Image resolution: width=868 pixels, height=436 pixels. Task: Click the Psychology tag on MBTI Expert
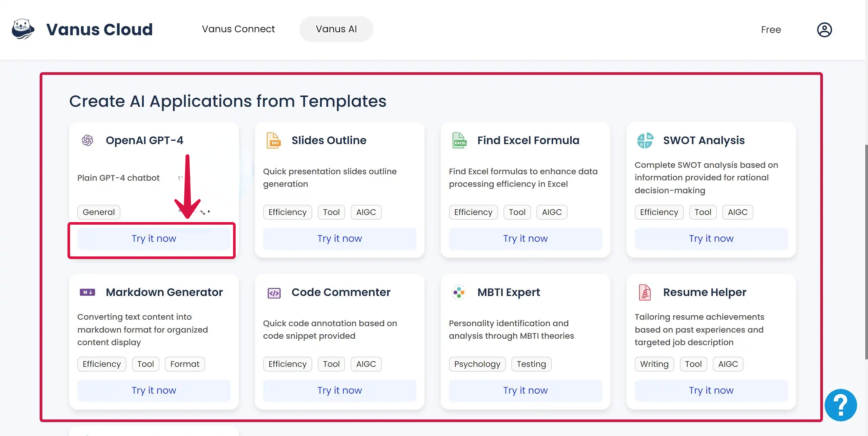pyautogui.click(x=477, y=364)
